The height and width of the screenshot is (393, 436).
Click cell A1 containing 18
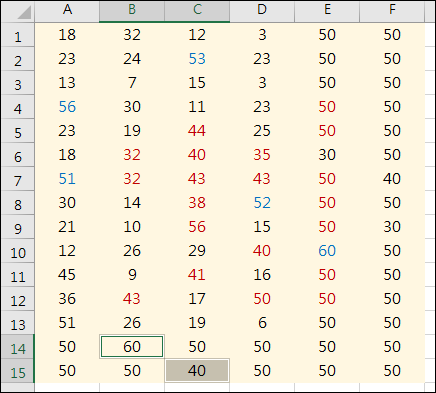click(x=67, y=35)
